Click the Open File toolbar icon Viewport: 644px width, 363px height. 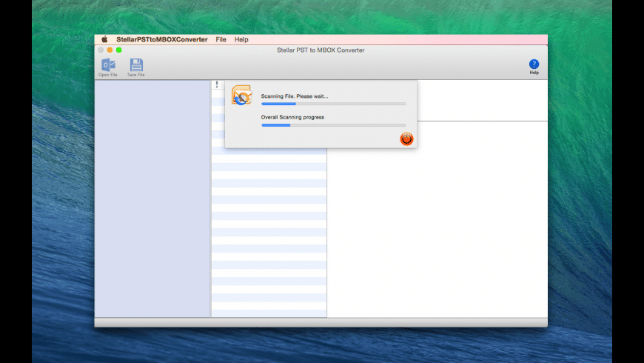pos(108,67)
